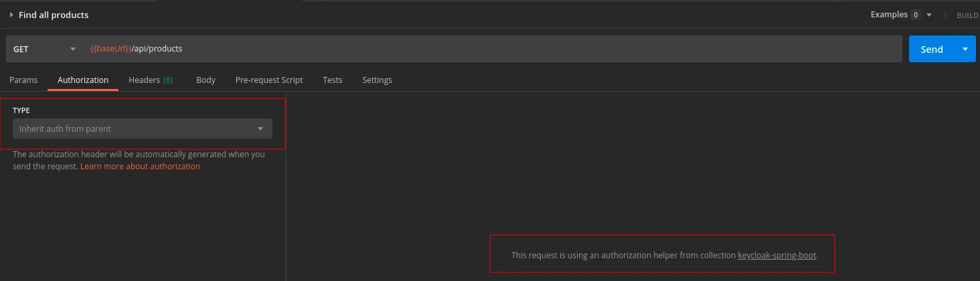The image size is (980, 281).
Task: Open the Headers (8) tab
Action: click(x=151, y=80)
